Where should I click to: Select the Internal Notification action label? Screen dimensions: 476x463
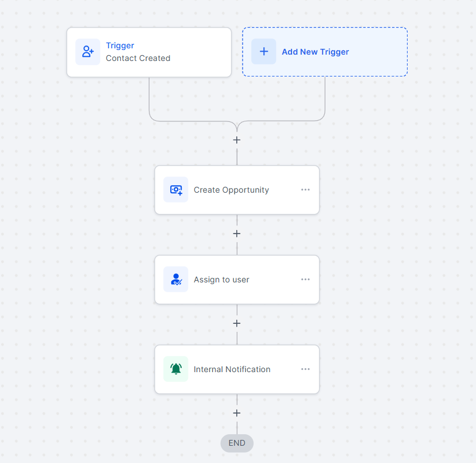click(232, 369)
